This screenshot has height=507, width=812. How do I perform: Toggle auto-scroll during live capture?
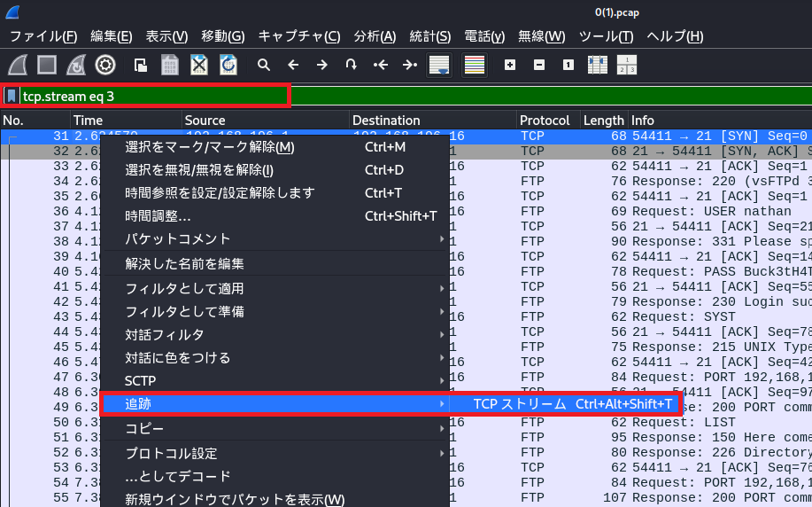pos(439,65)
